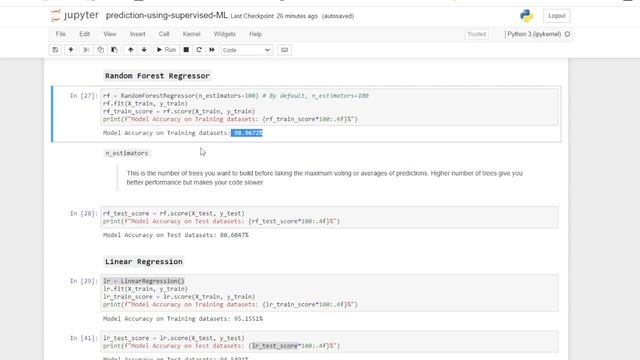Open the View menu
The height and width of the screenshot is (360, 640).
(110, 34)
